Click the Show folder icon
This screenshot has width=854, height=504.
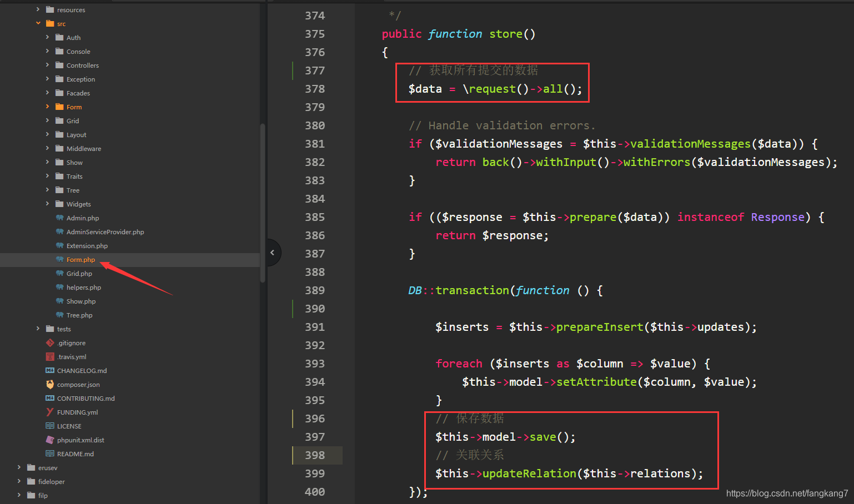coord(59,162)
